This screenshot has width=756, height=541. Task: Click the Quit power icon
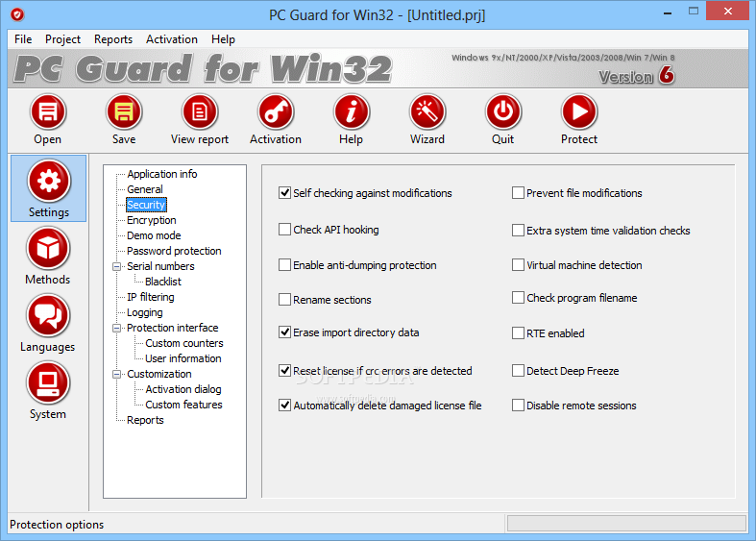pos(503,112)
